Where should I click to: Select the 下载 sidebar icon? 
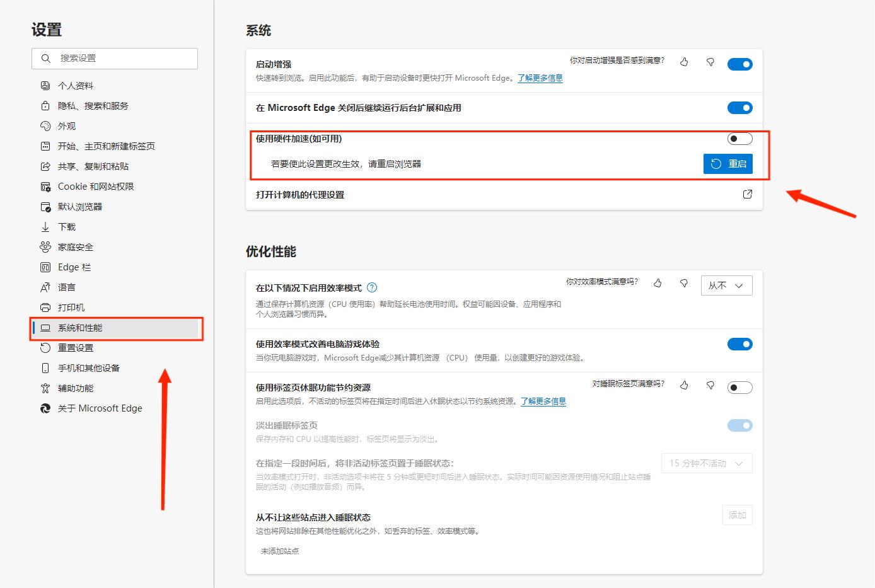pos(45,226)
